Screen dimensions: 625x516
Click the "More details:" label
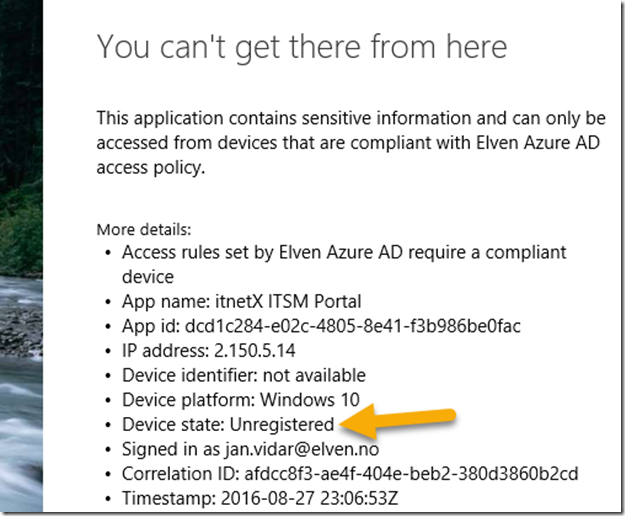[x=144, y=230]
